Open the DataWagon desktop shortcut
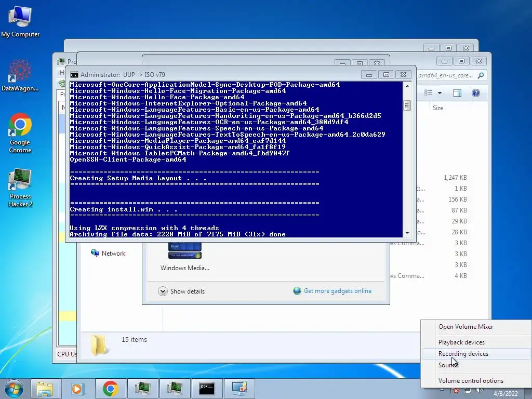532x399 pixels. pyautogui.click(x=20, y=75)
